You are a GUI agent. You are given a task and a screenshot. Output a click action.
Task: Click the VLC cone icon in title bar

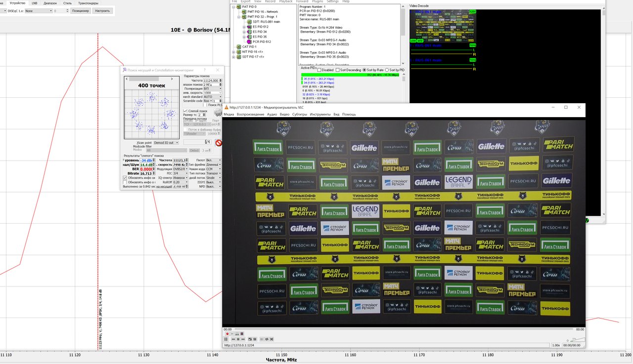point(226,107)
